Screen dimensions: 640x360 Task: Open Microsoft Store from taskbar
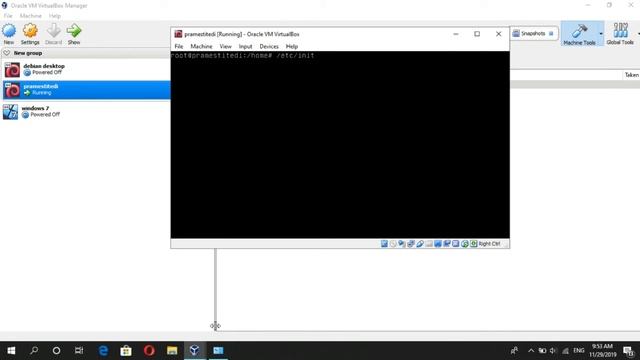click(x=126, y=351)
